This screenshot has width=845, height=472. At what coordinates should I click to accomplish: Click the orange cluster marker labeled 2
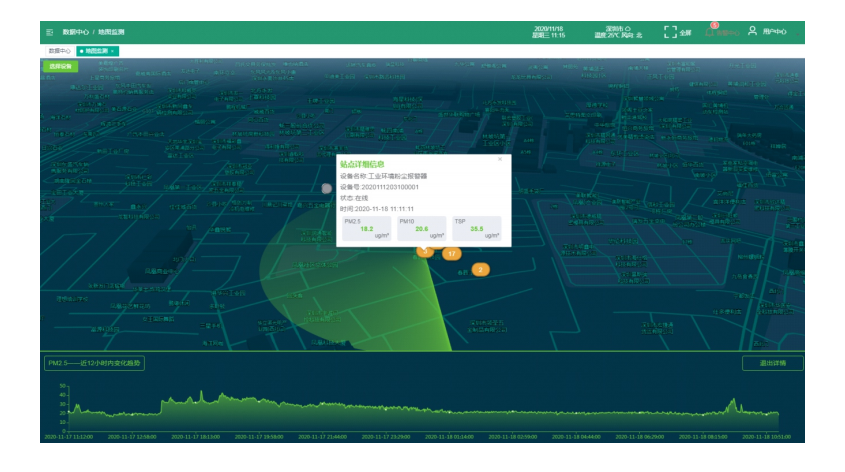click(480, 269)
